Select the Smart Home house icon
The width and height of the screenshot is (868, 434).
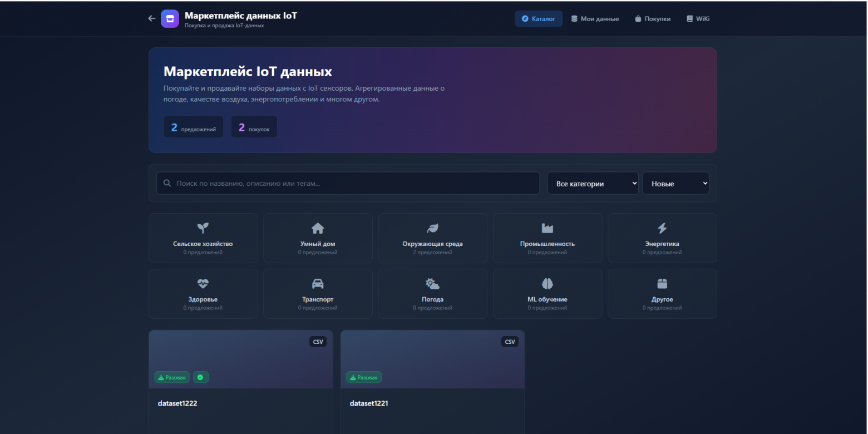point(317,228)
